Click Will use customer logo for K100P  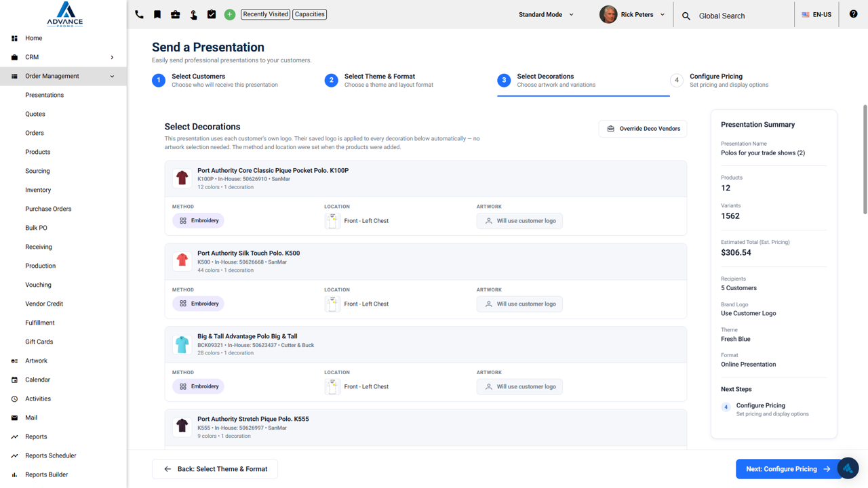(x=519, y=221)
